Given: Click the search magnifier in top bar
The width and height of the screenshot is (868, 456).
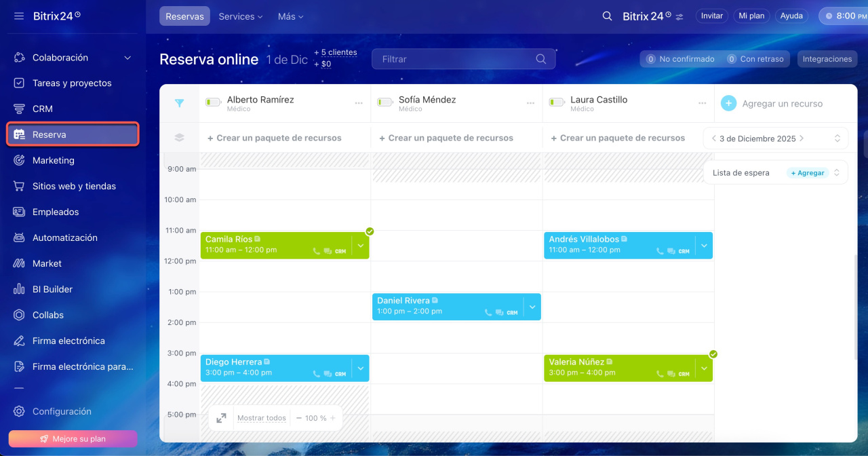Looking at the screenshot, I should coord(608,16).
